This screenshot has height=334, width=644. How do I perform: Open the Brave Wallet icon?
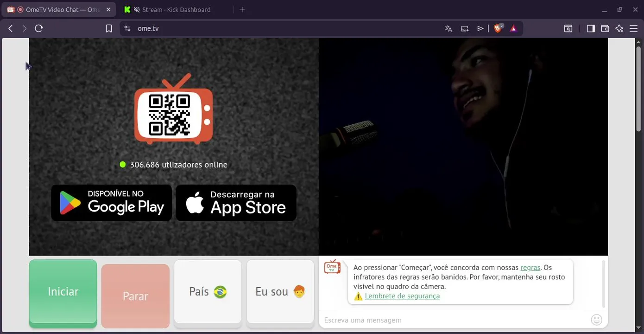coord(605,28)
